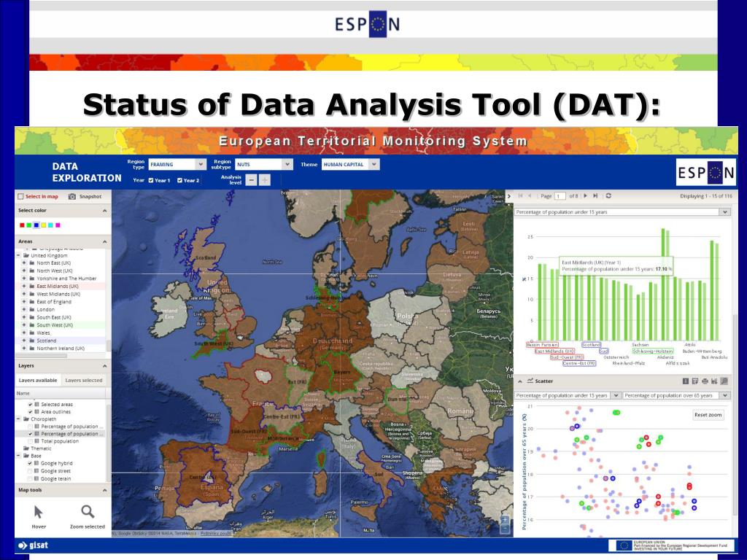Image resolution: width=747 pixels, height=560 pixels.
Task: Open the Scatter panel info icon
Action: (686, 381)
